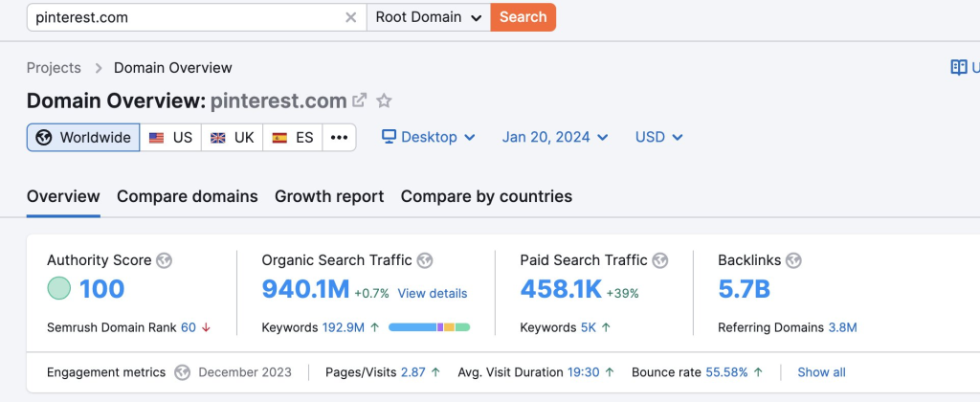Click the View details link
The height and width of the screenshot is (402, 980).
coord(433,293)
